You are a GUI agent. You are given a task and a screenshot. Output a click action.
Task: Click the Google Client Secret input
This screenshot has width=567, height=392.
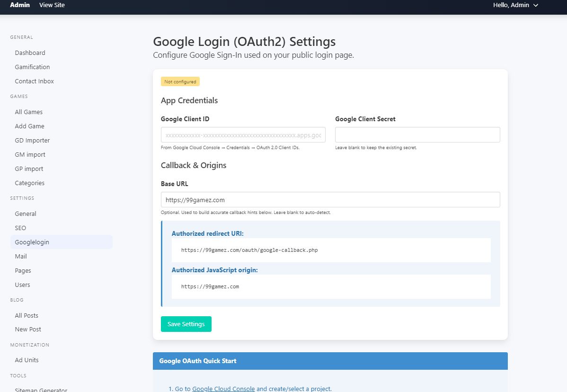coord(417,135)
